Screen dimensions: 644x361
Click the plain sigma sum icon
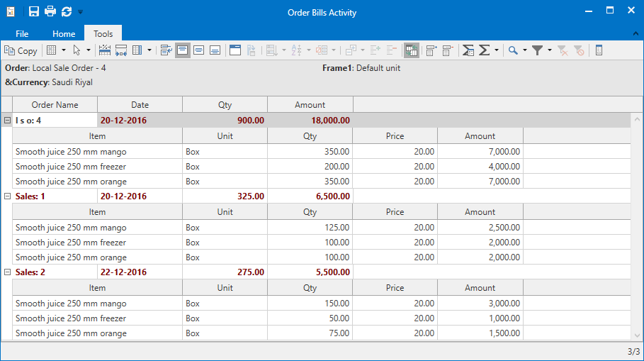[x=484, y=50]
